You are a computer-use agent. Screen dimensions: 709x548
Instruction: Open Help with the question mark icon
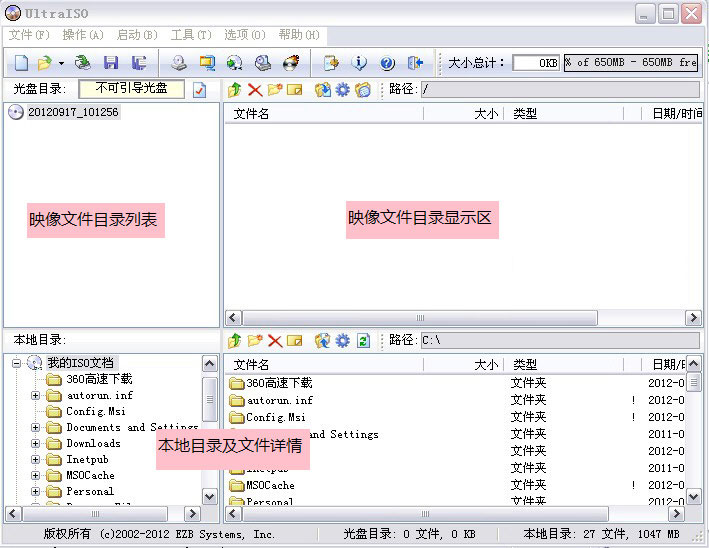[x=387, y=63]
